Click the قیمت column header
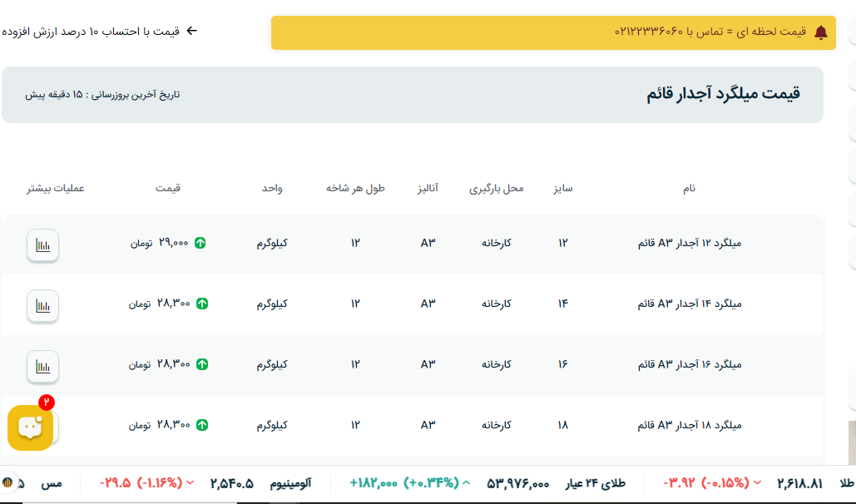The height and width of the screenshot is (504, 856). click(167, 189)
